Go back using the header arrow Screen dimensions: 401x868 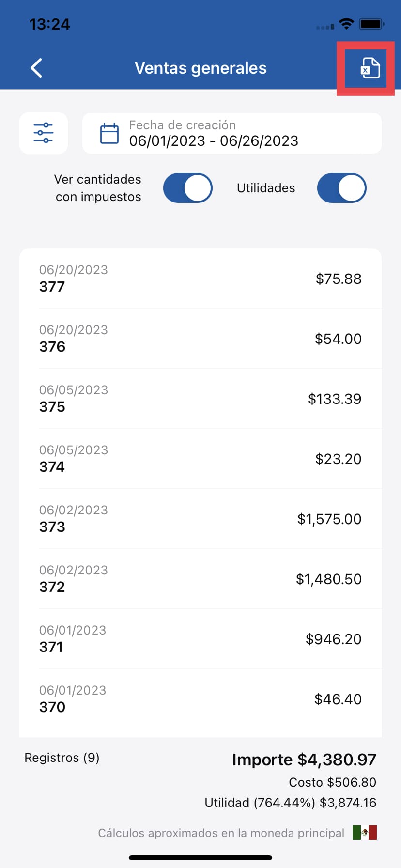coord(37,68)
